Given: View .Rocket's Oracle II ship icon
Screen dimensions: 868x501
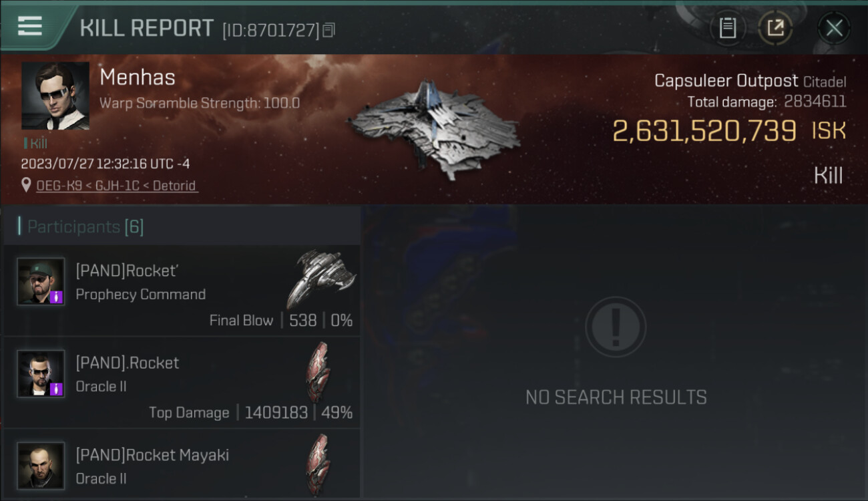Looking at the screenshot, I should point(318,371).
